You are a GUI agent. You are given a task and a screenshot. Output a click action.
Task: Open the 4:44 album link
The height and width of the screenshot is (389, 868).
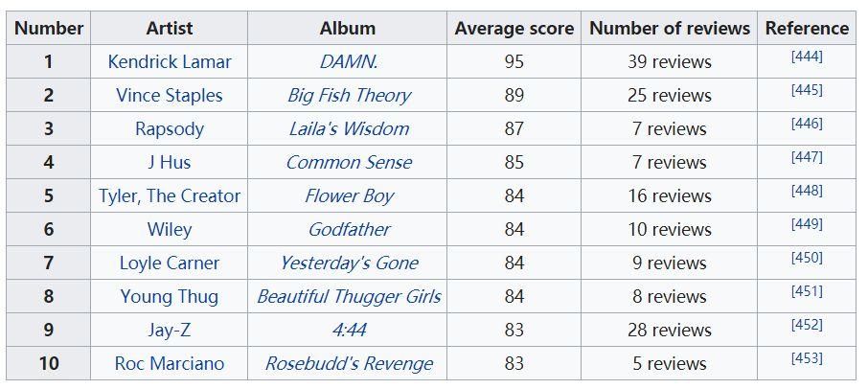tap(348, 330)
